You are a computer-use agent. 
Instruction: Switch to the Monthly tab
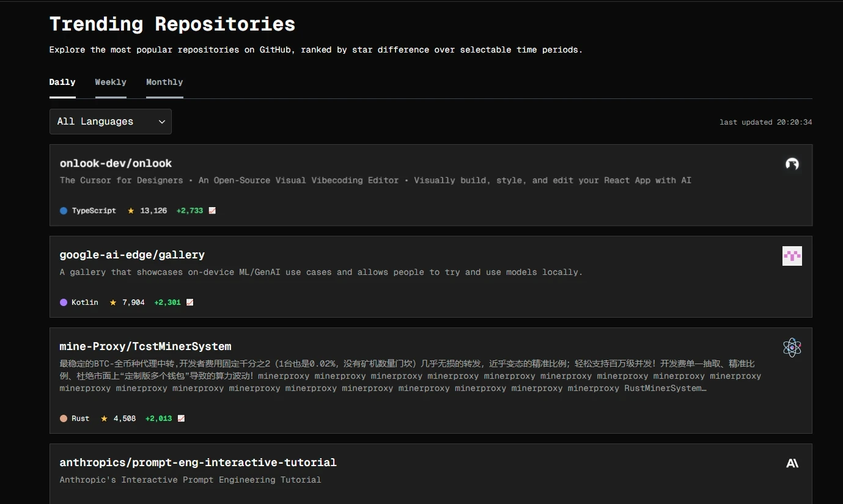tap(164, 82)
